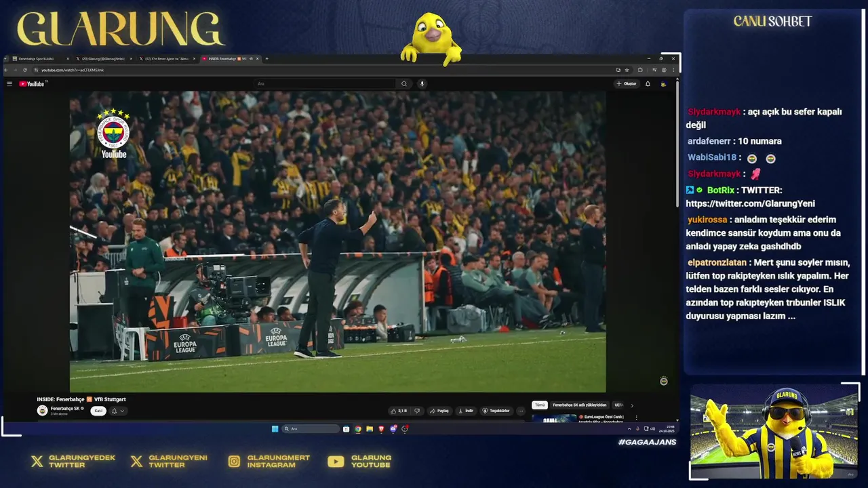868x488 pixels.
Task: Start voice search with the microphone icon
Action: 422,84
